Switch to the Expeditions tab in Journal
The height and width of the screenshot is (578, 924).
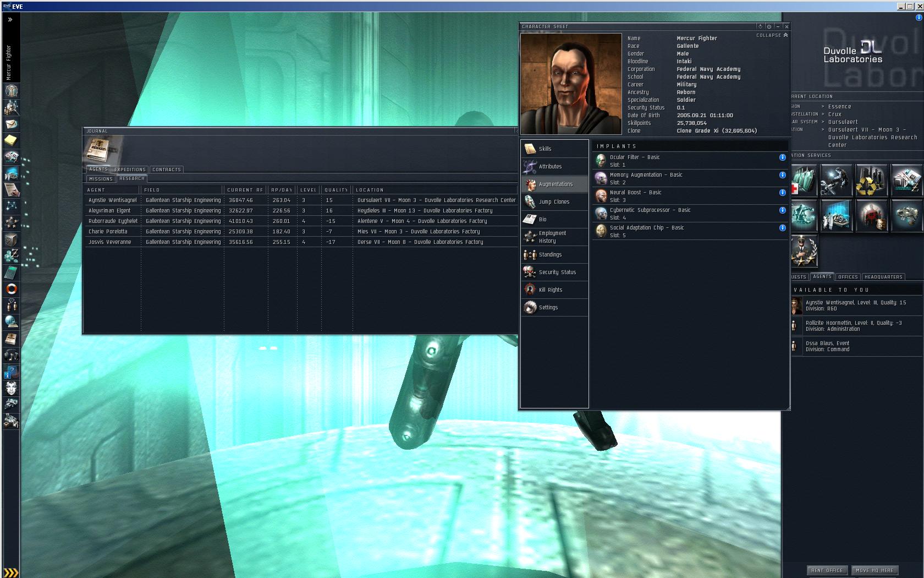[x=130, y=170]
